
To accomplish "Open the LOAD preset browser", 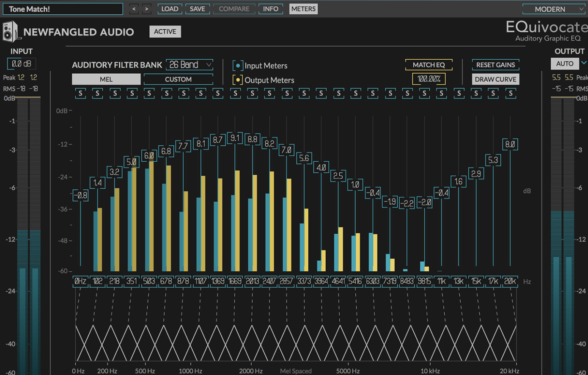I will click(x=170, y=8).
